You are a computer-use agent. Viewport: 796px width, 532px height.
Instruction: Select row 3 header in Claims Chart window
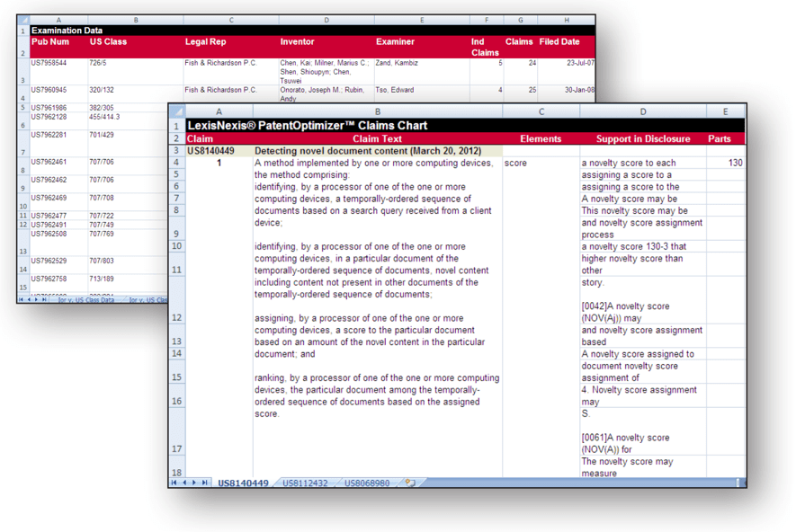[176, 151]
